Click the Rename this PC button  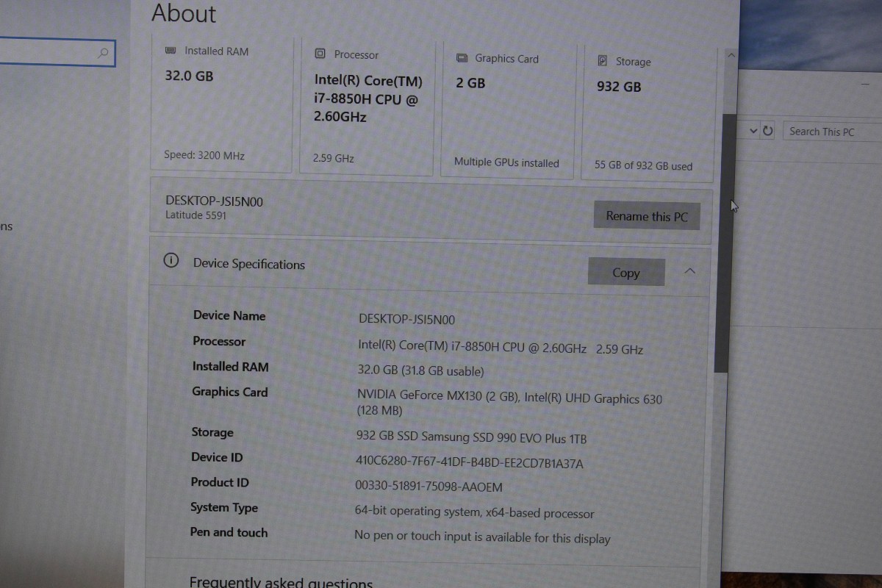tap(647, 215)
